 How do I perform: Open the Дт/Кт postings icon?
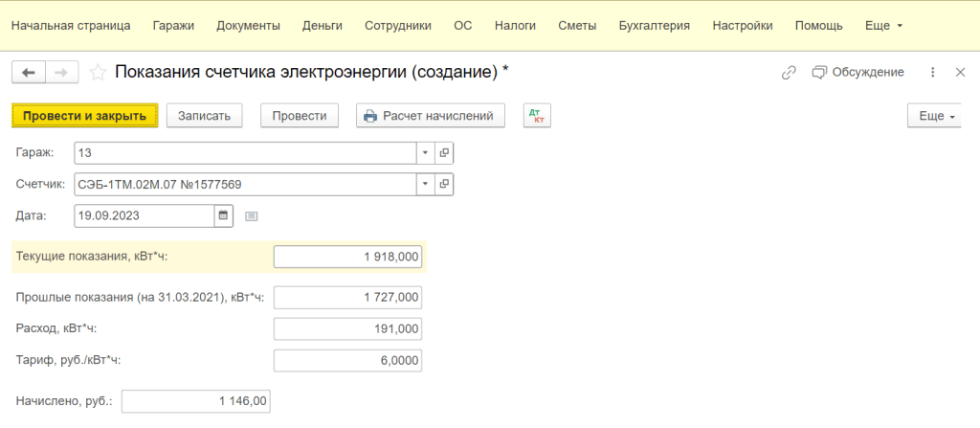coord(537,116)
